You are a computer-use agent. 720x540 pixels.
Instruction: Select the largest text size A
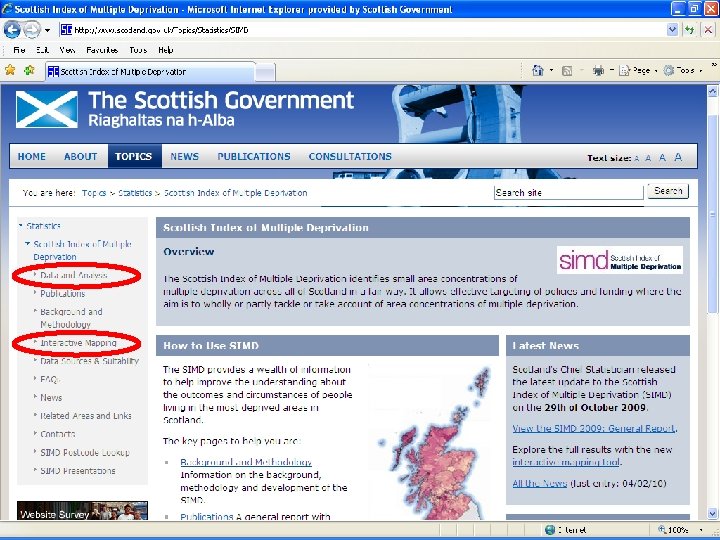click(678, 157)
